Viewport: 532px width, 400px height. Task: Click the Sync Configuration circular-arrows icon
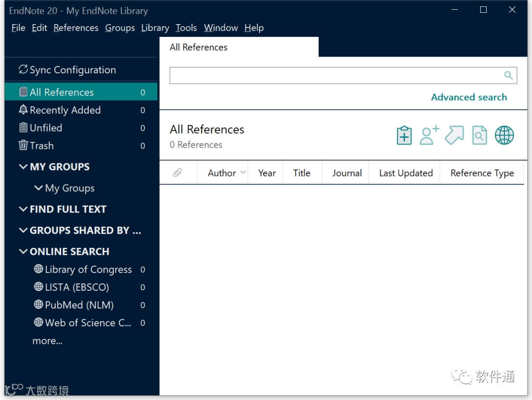23,69
